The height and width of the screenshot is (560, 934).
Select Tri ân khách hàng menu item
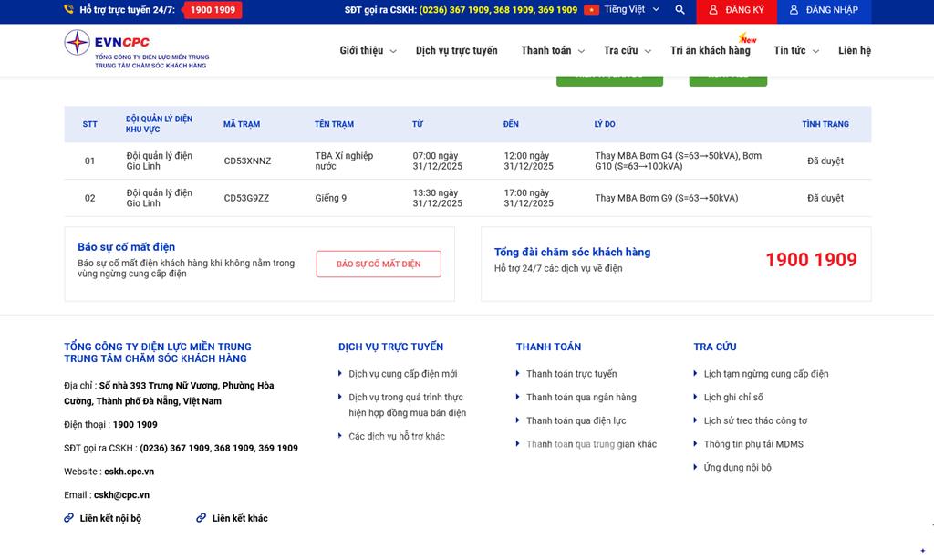coord(710,51)
